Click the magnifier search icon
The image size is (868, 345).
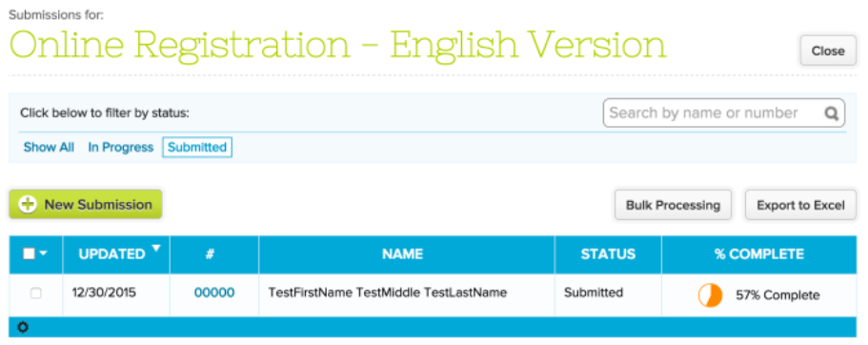click(831, 113)
